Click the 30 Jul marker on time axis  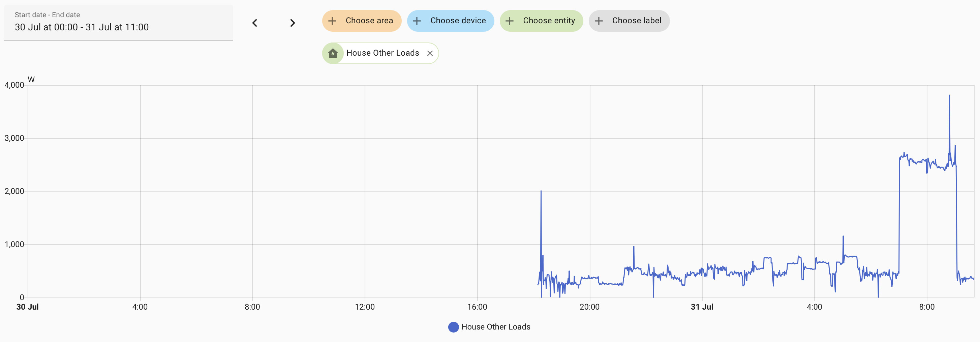coord(27,307)
